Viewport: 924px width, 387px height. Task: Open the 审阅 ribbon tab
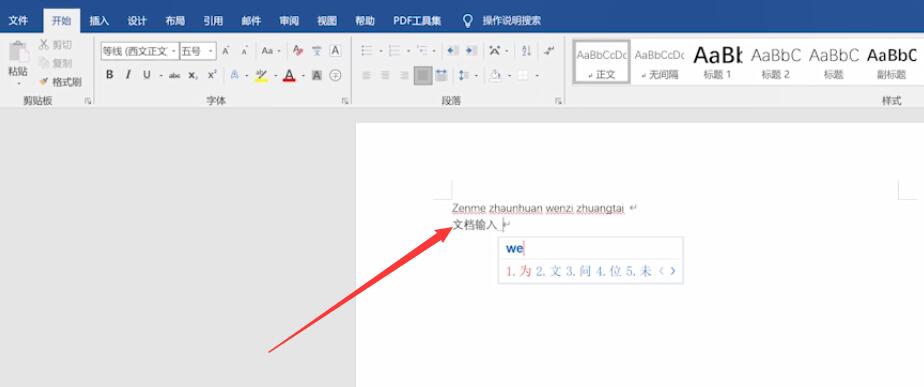click(289, 21)
